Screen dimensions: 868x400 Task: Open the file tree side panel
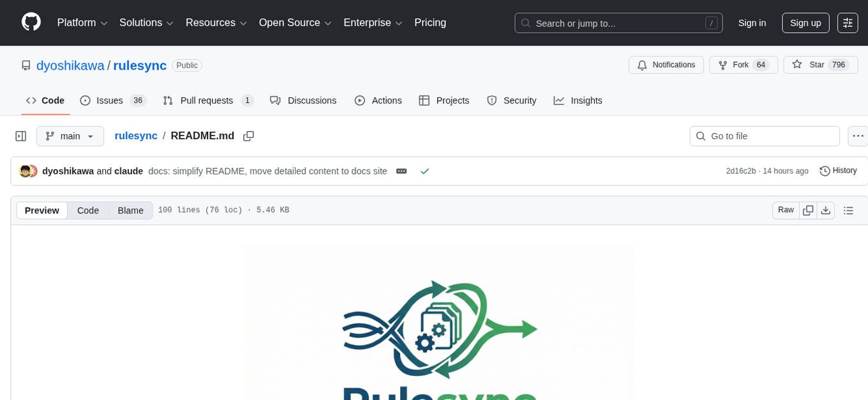(20, 135)
